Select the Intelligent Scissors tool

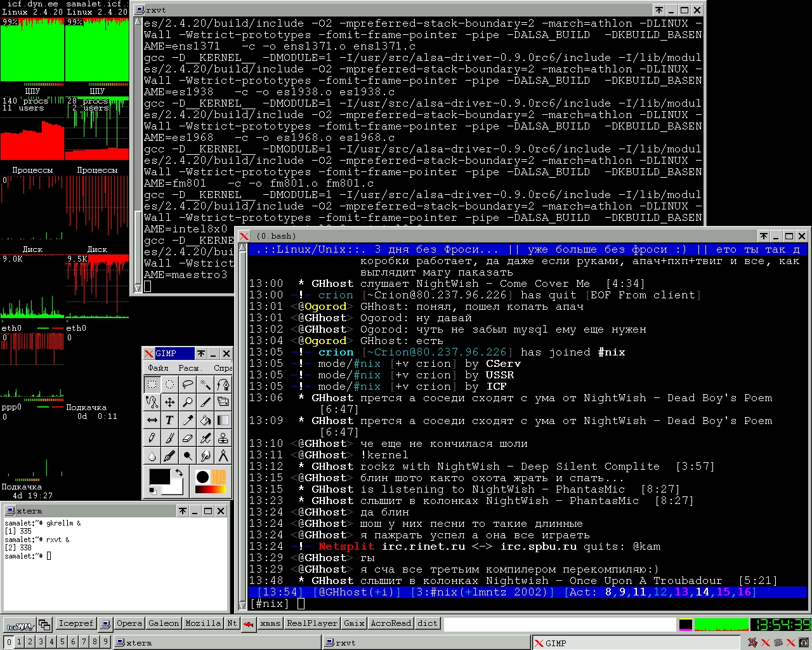152,402
